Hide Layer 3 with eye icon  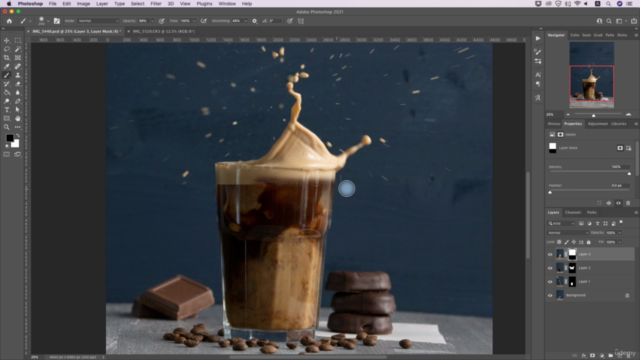click(550, 254)
